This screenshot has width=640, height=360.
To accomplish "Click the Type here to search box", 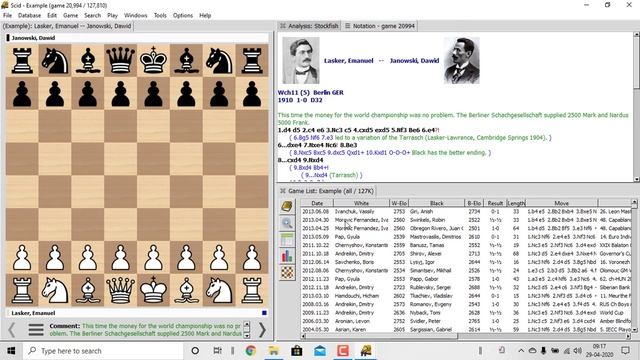I will coord(104,351).
